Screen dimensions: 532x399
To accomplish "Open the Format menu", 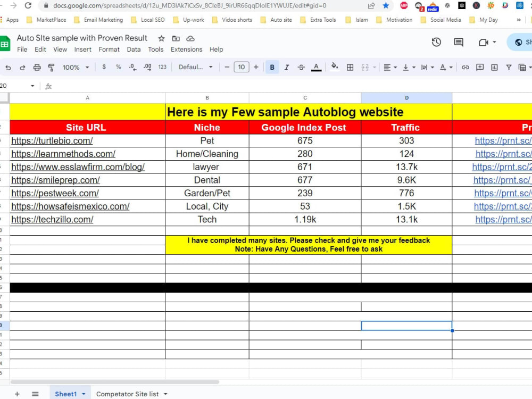I will tap(109, 49).
